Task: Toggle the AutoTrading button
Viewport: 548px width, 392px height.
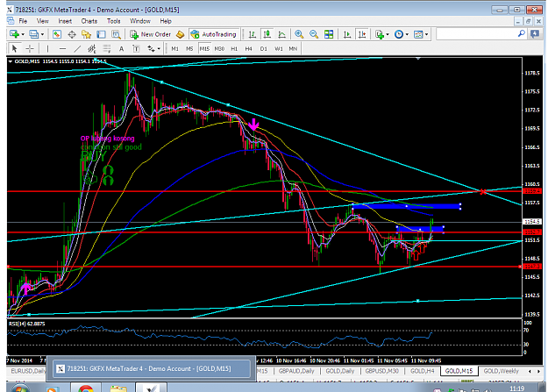Action: [x=214, y=34]
